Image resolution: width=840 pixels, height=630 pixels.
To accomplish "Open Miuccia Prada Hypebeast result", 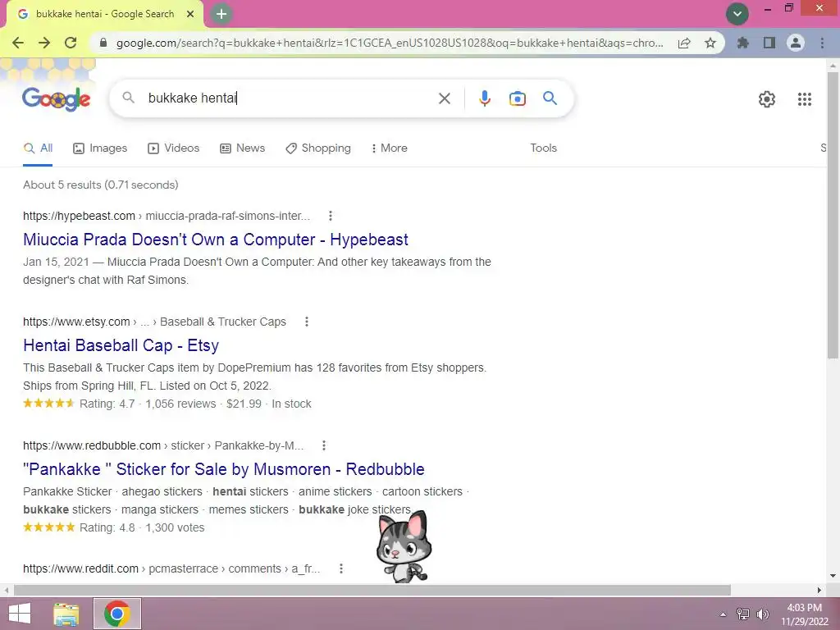I will click(x=216, y=240).
